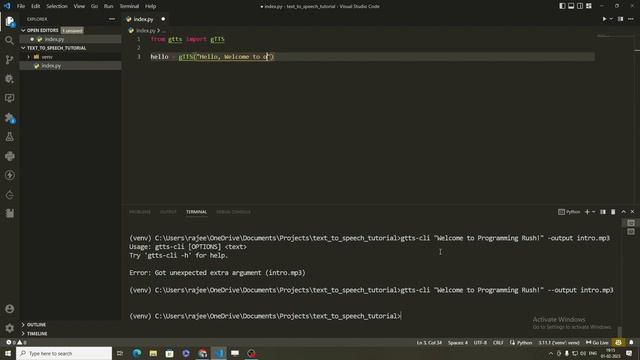Viewport: 640px width, 360px height.
Task: Open the Customize Layout button
Action: click(x=589, y=6)
